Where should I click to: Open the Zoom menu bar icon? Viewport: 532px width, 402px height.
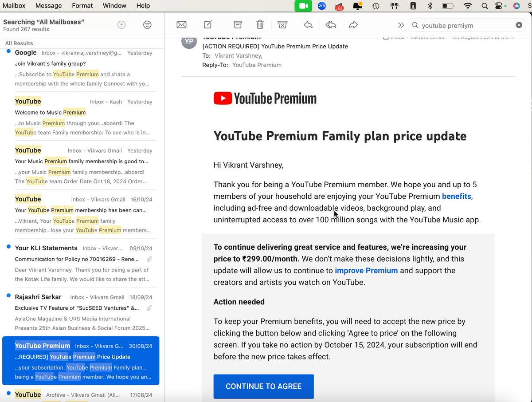coord(322,6)
